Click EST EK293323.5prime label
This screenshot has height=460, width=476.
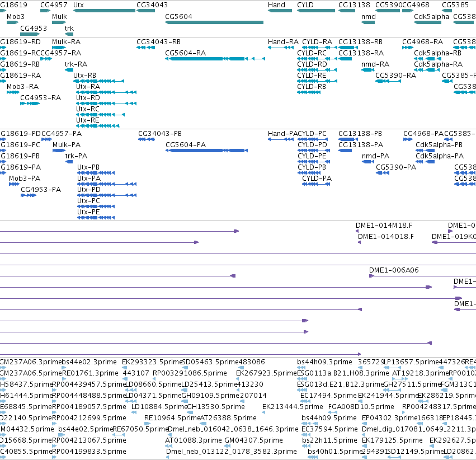tap(152, 362)
